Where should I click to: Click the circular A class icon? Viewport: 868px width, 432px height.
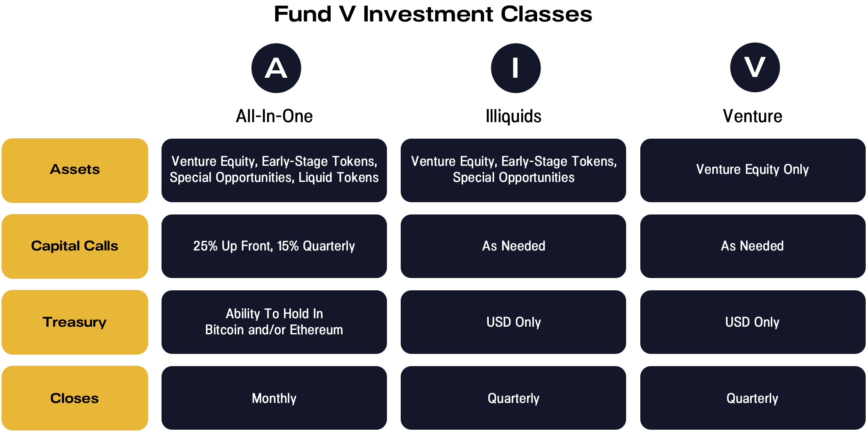[276, 68]
